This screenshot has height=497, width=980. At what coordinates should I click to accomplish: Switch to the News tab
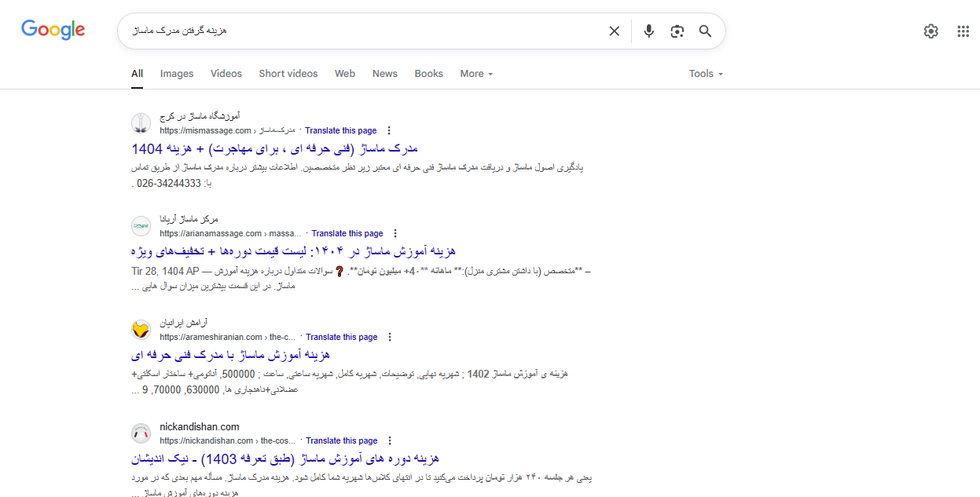coord(385,74)
